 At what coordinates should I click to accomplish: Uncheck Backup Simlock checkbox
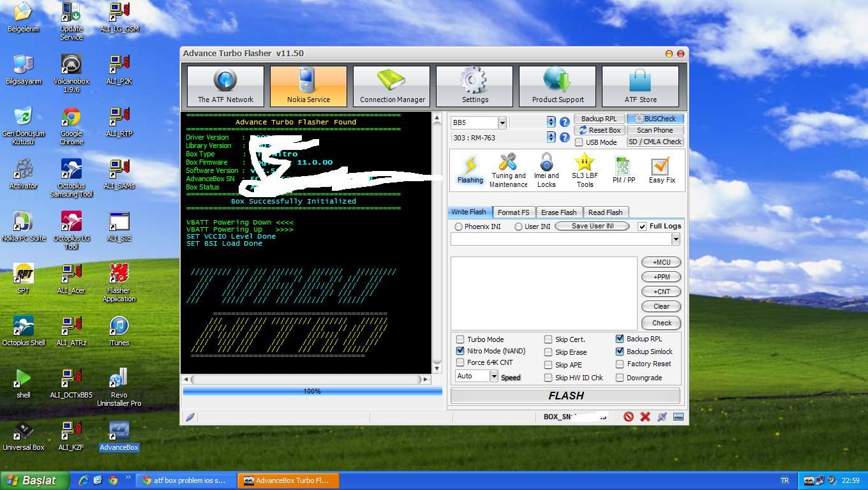620,352
